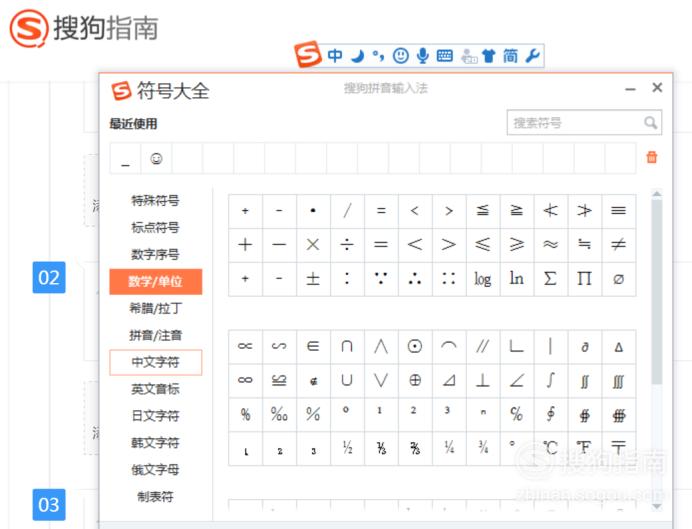Insert the ln symbol
The width and height of the screenshot is (692, 529).
coord(516,278)
